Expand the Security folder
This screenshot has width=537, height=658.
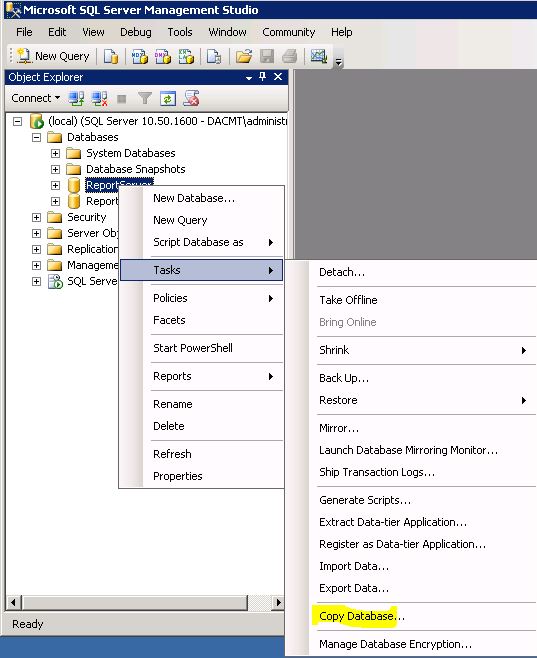36,217
